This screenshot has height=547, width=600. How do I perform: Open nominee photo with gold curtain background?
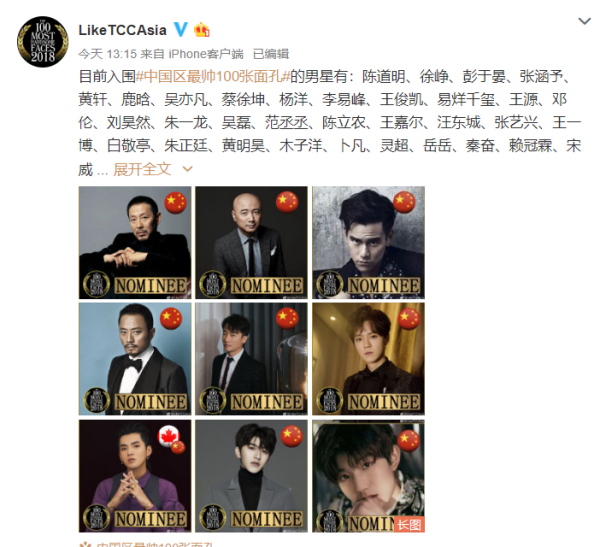(368, 359)
